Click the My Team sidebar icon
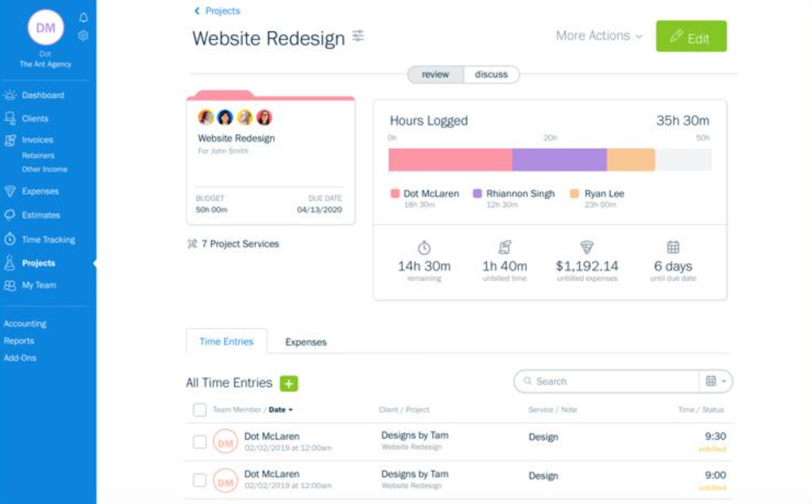Viewport: 812px width, 504px height. 10,285
